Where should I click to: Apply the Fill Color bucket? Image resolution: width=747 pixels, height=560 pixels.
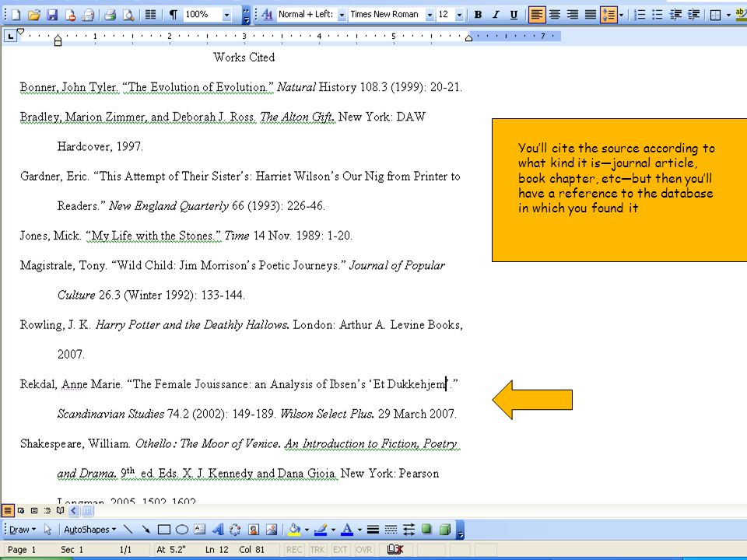[x=295, y=530]
